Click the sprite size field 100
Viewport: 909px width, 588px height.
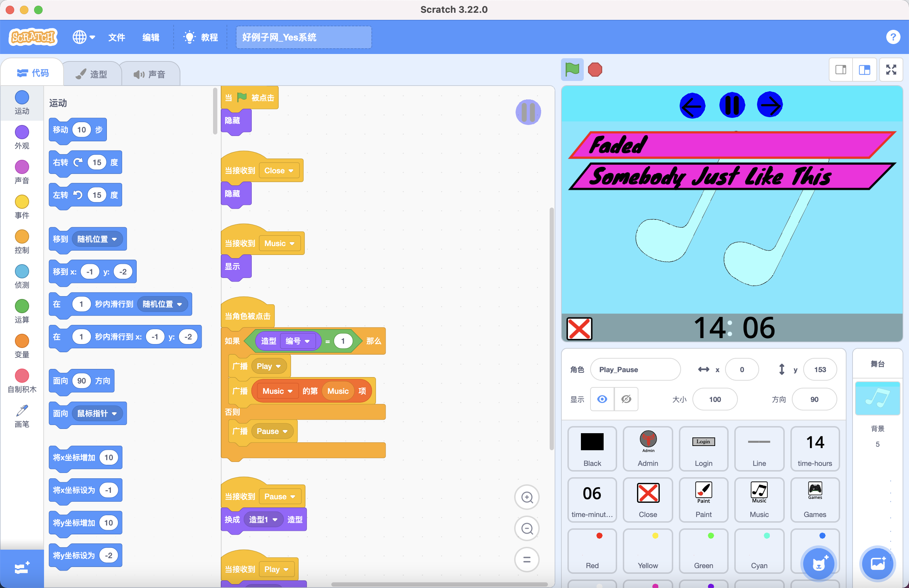tap(715, 399)
